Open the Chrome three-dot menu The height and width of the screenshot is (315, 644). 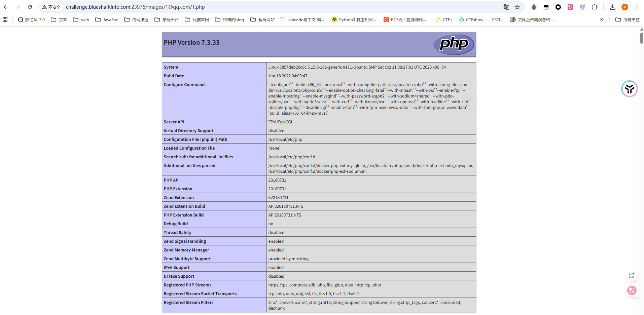point(637,7)
